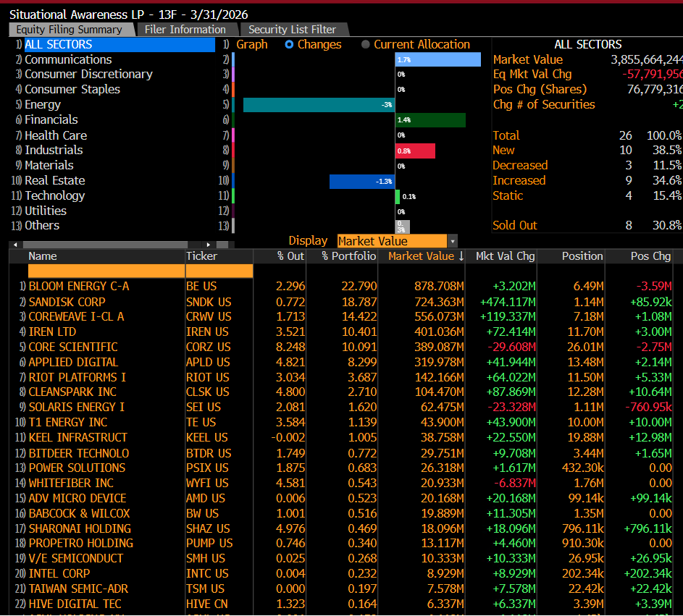The width and height of the screenshot is (683, 616).
Task: Click the Energy -3% teal bar
Action: pos(319,105)
